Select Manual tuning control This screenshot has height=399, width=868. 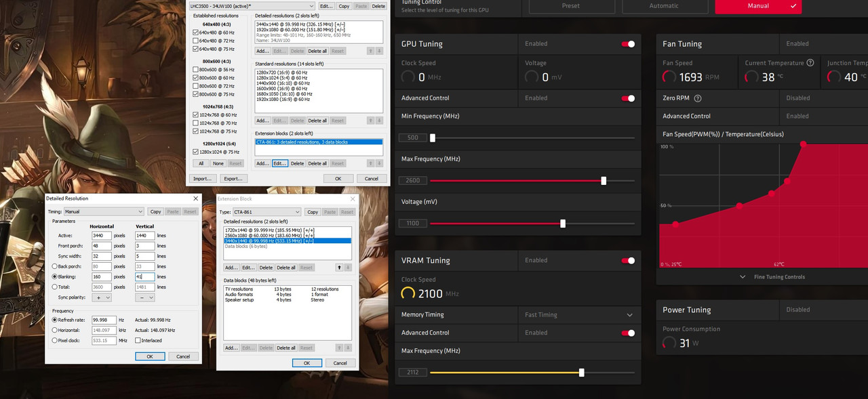coord(758,6)
